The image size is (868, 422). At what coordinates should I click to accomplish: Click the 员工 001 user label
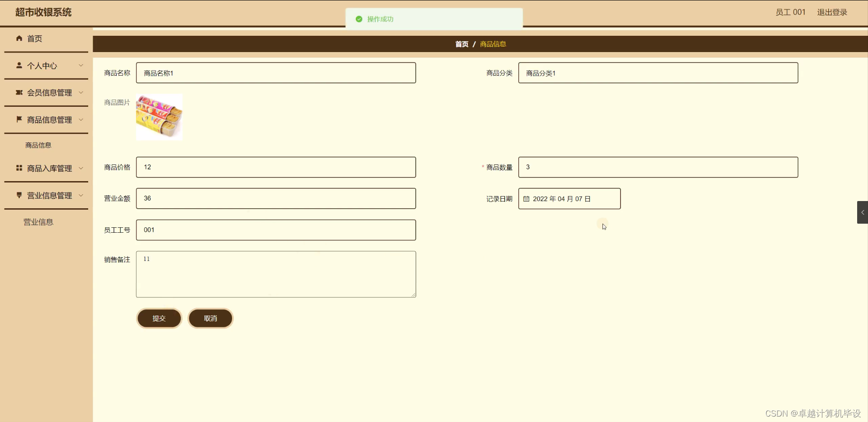[x=791, y=12]
